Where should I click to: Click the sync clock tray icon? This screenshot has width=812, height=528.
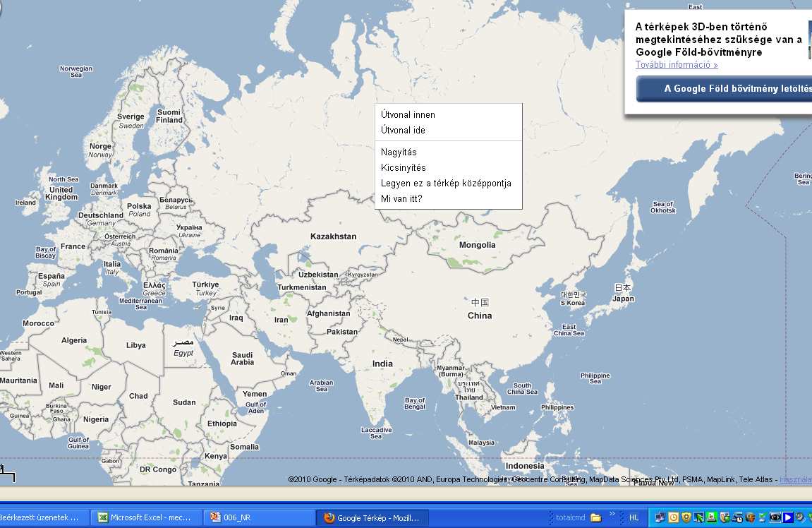(x=737, y=517)
